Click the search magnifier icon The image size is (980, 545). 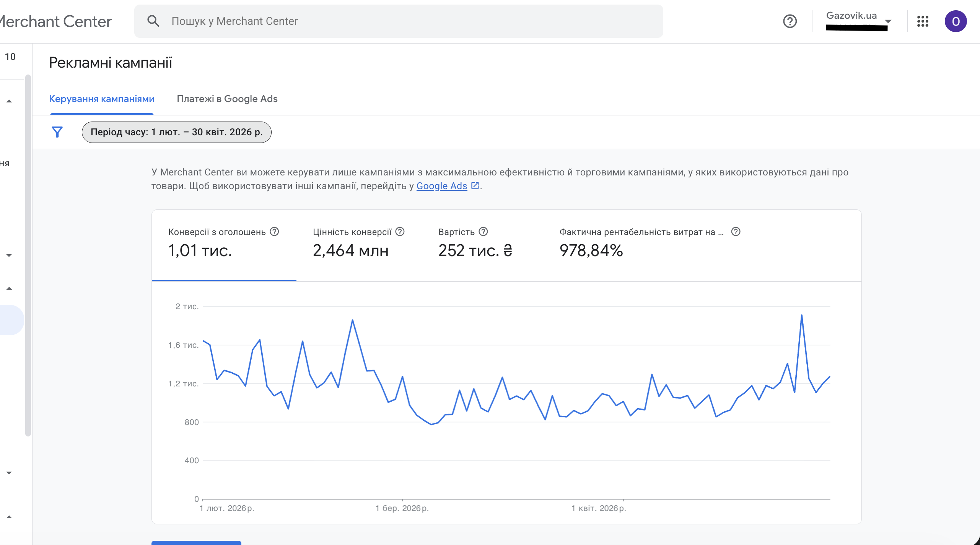[x=153, y=21]
